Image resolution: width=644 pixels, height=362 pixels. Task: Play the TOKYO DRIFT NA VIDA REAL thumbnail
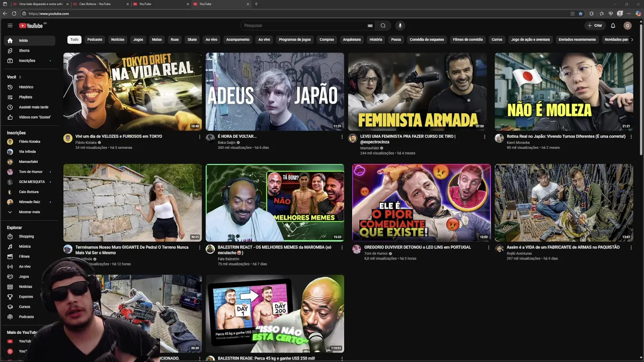(132, 92)
